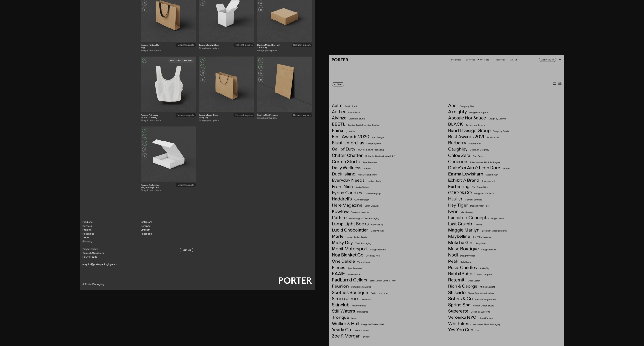The image size is (644, 346).
Task: Toggle the list view layout
Action: click(554, 84)
